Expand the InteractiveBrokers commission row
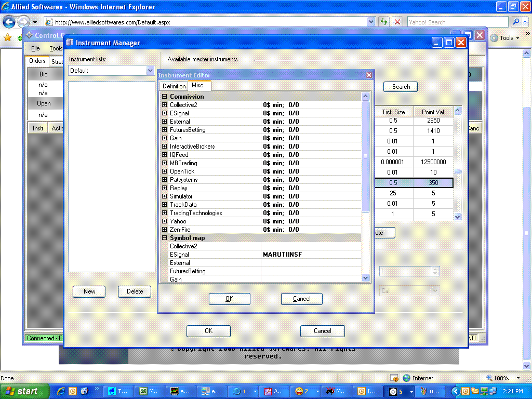The width and height of the screenshot is (532, 399). [x=165, y=146]
